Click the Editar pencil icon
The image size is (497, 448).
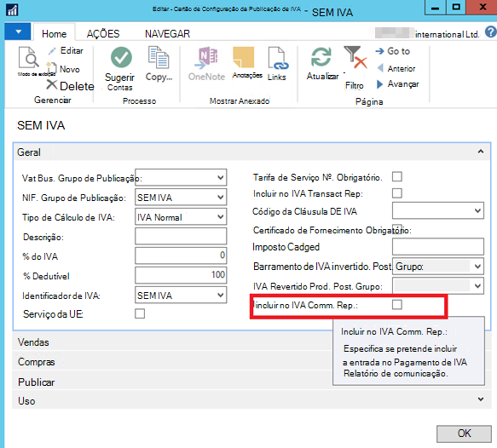52,50
